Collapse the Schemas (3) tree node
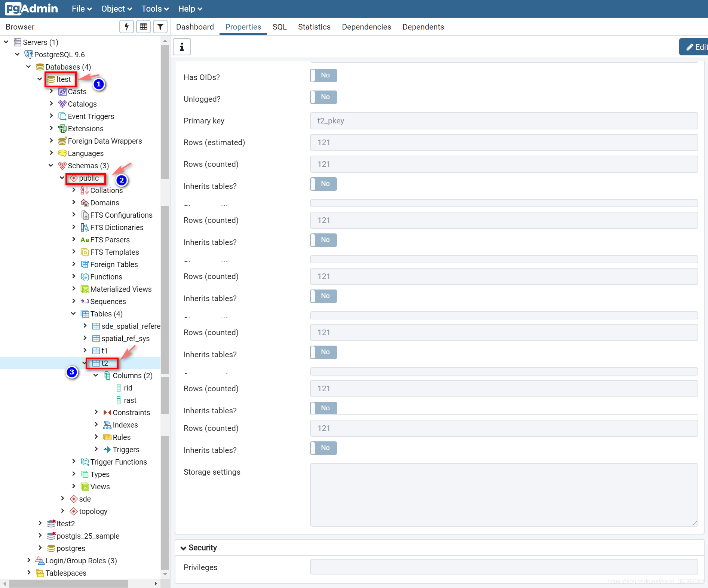Viewport: 708px width, 588px height. tap(51, 165)
